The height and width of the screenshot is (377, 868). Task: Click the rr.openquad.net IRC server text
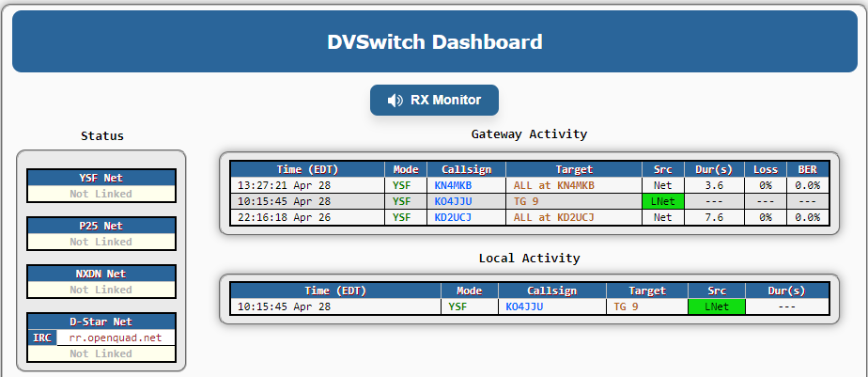(116, 338)
